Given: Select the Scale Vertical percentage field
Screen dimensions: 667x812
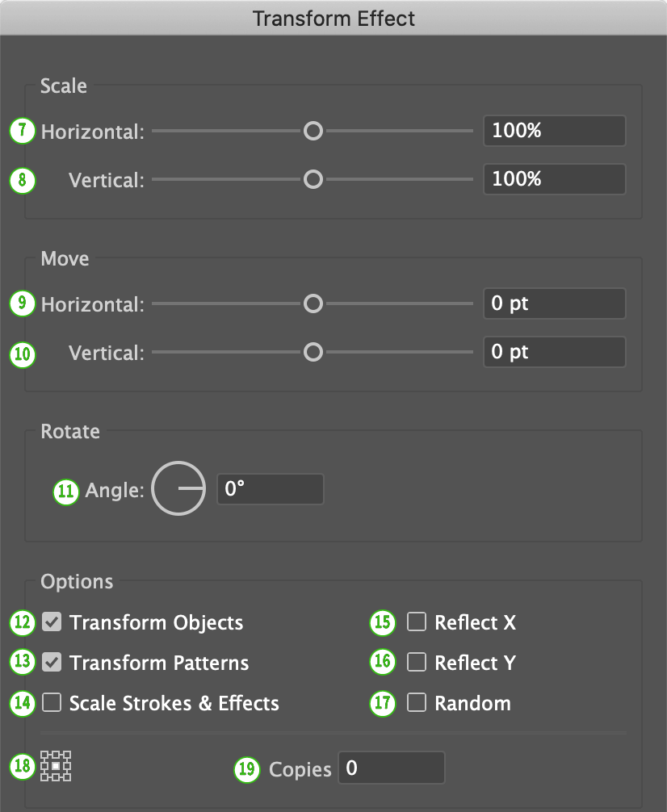Looking at the screenshot, I should click(x=554, y=179).
